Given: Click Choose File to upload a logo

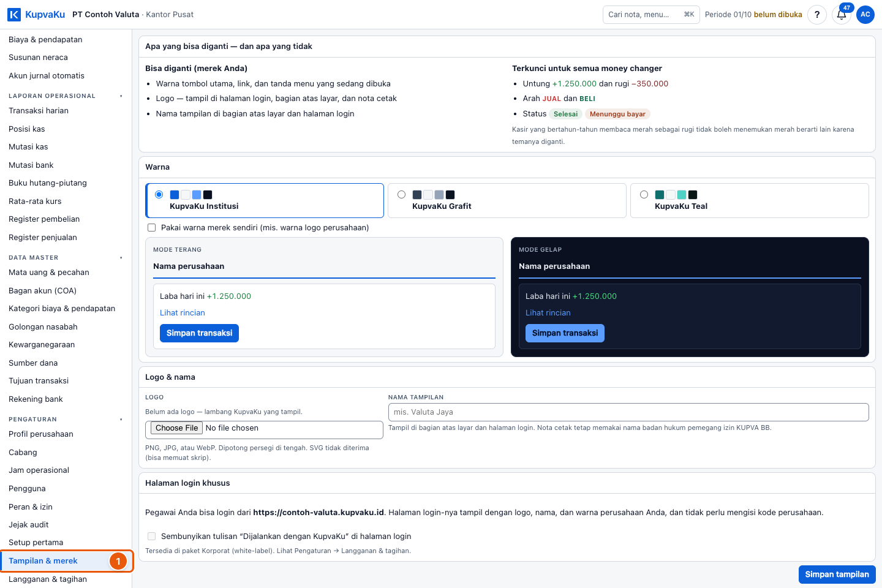Looking at the screenshot, I should tap(176, 428).
